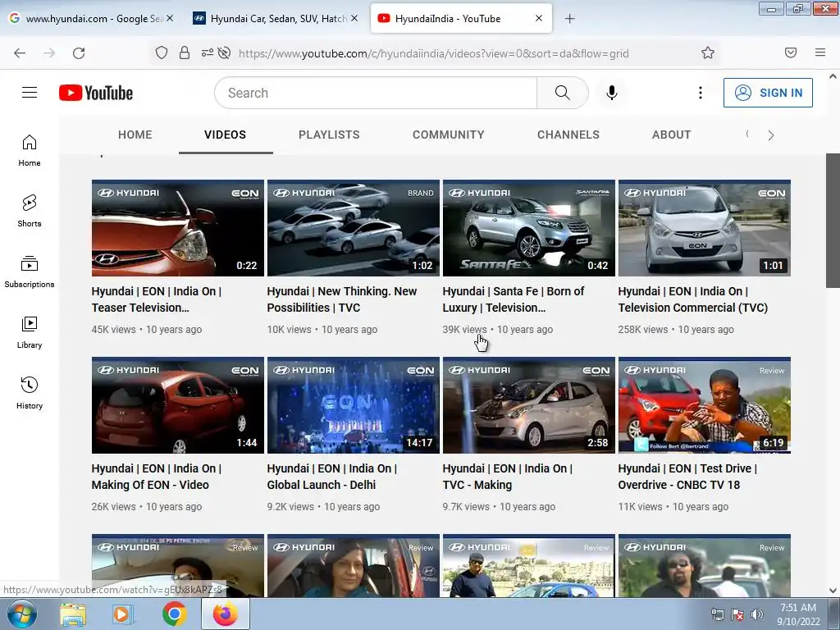Viewport: 840px width, 630px height.
Task: Select the COMMUNITY channel tab
Action: (449, 135)
